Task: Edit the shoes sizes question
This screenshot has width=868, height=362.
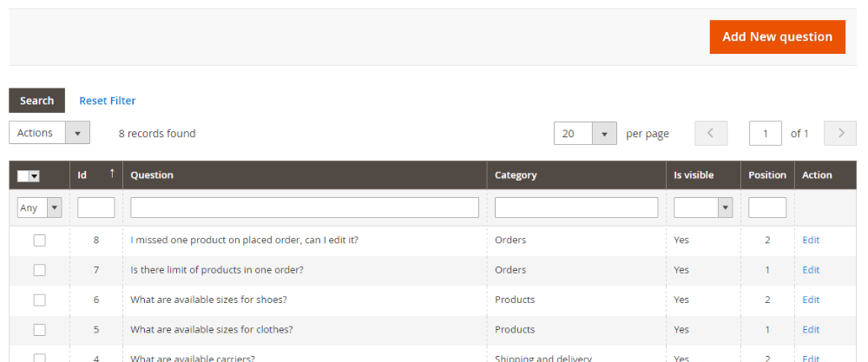Action: click(810, 299)
